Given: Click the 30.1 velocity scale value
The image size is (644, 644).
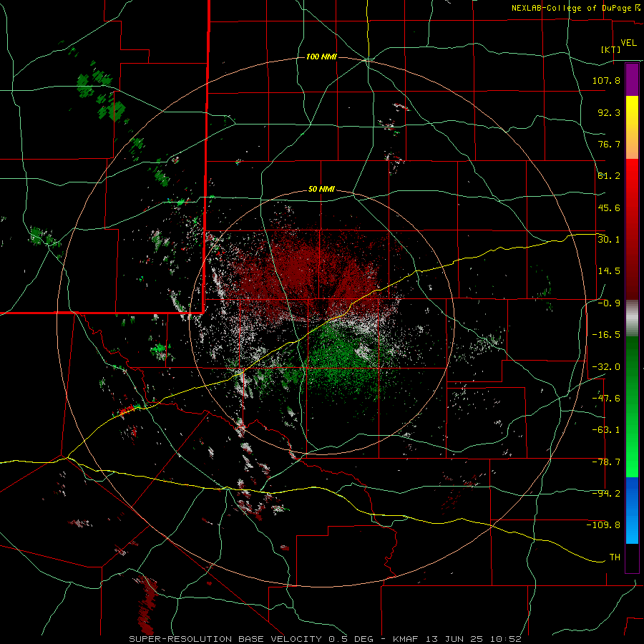Looking at the screenshot, I should 609,239.
